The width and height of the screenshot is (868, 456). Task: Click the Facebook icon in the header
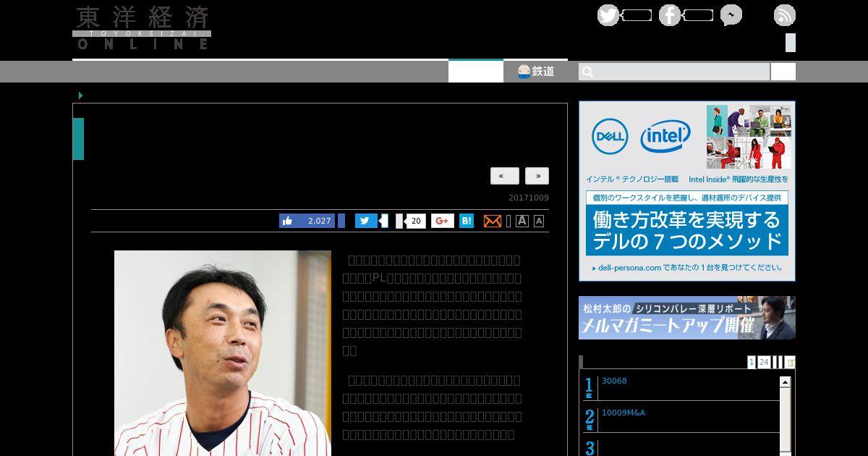point(670,15)
